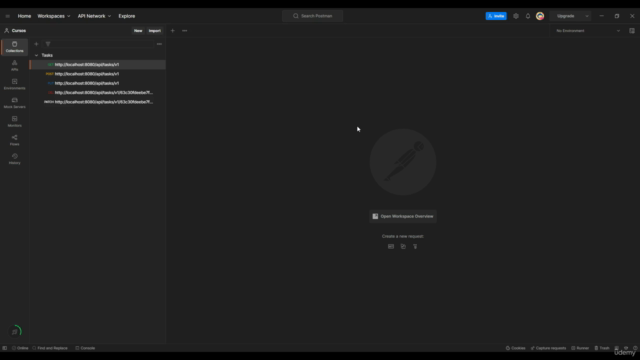Select the GET tasks/v1 request
Image resolution: width=640 pixels, height=360 pixels.
97,64
